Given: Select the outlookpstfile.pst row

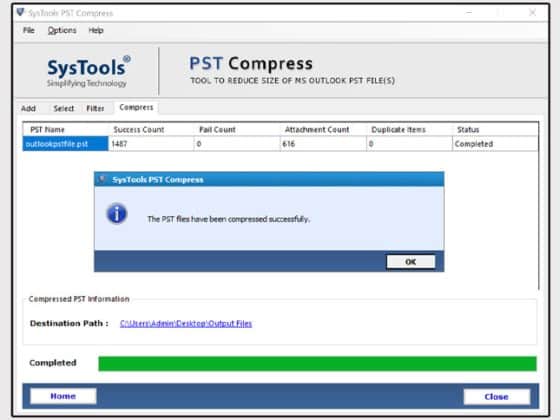Looking at the screenshot, I should tap(280, 144).
